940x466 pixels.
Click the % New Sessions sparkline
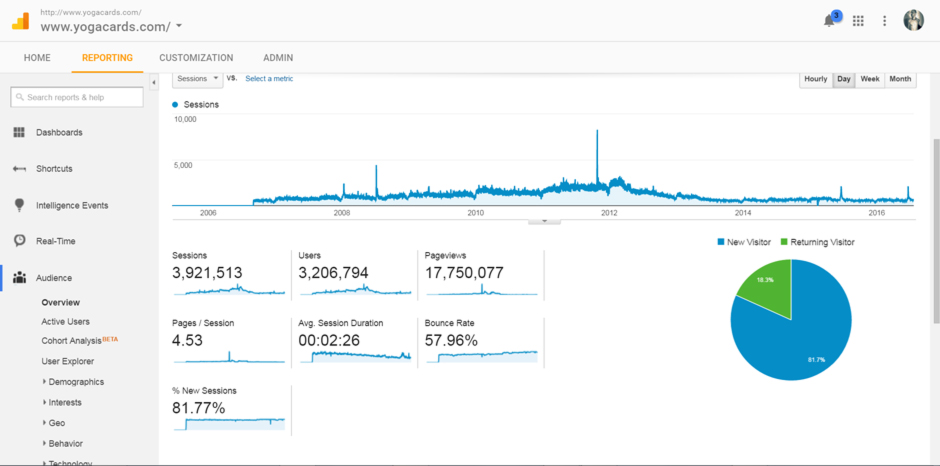(x=229, y=424)
